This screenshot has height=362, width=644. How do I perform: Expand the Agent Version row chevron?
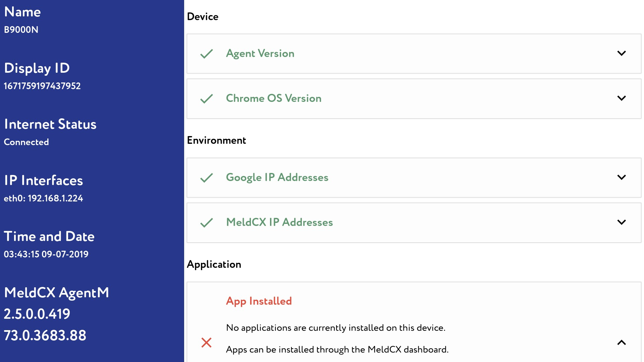click(622, 53)
